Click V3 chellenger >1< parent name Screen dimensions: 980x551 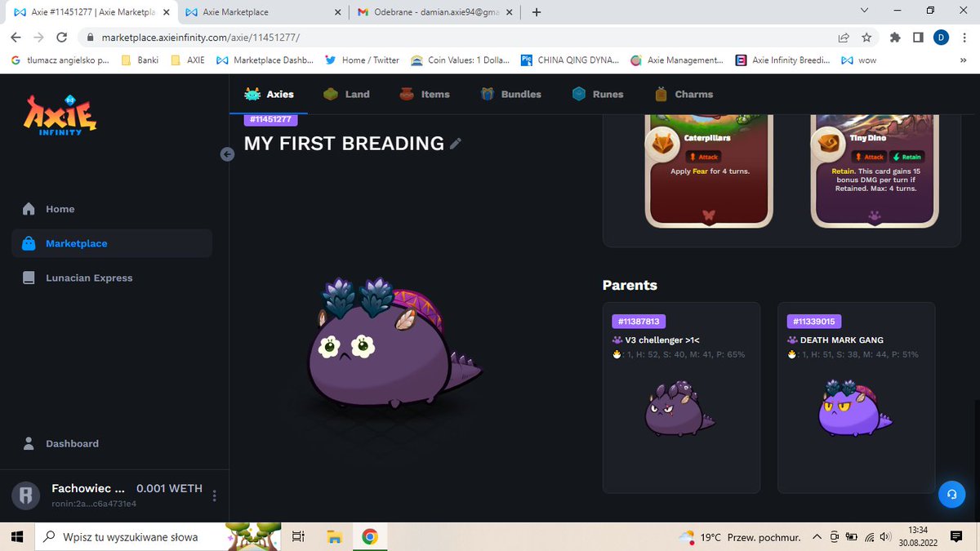pyautogui.click(x=662, y=340)
